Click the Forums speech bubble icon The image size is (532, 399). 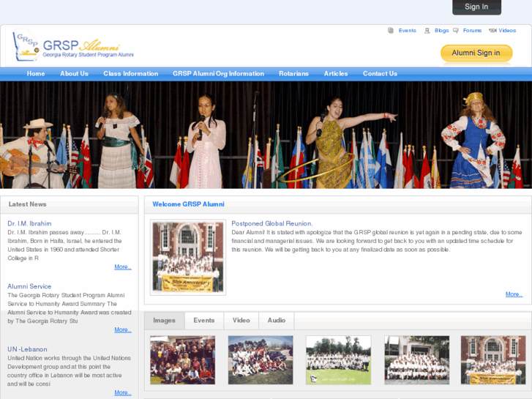(456, 31)
